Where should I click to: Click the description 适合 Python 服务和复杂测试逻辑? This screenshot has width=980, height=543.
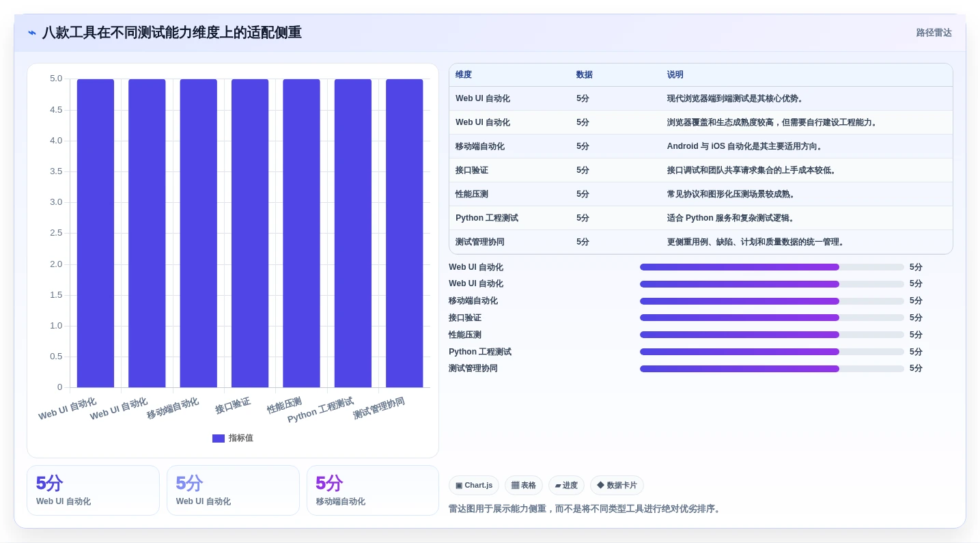(732, 218)
